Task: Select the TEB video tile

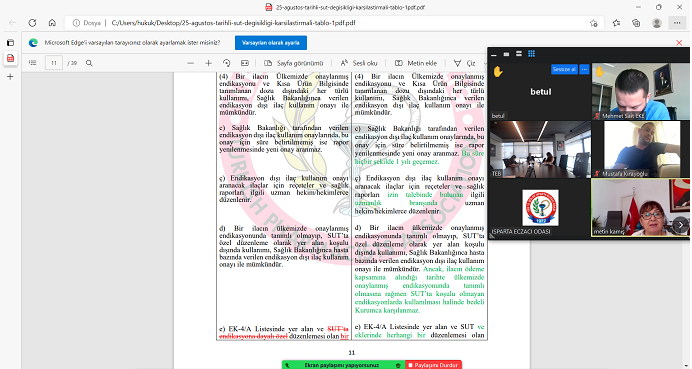Action: coord(541,149)
